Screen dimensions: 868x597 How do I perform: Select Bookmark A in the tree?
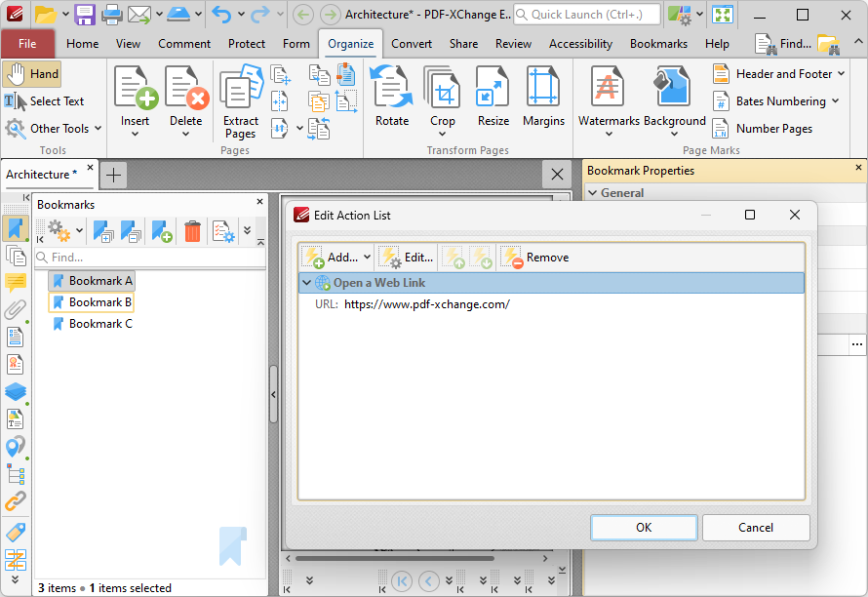pos(92,281)
